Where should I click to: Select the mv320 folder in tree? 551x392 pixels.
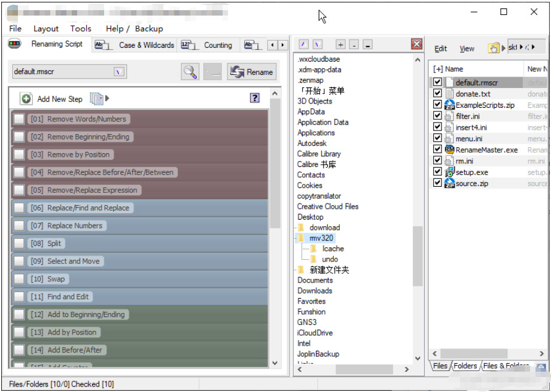[x=321, y=238]
